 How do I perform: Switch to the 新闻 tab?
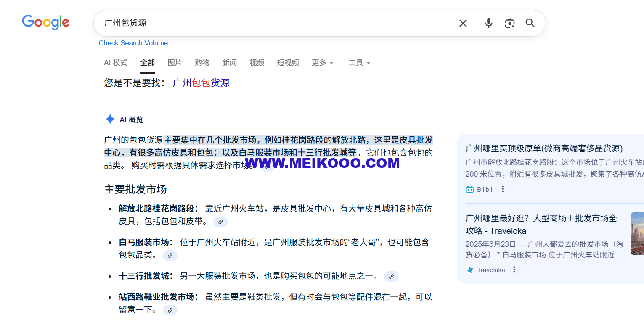click(x=230, y=63)
